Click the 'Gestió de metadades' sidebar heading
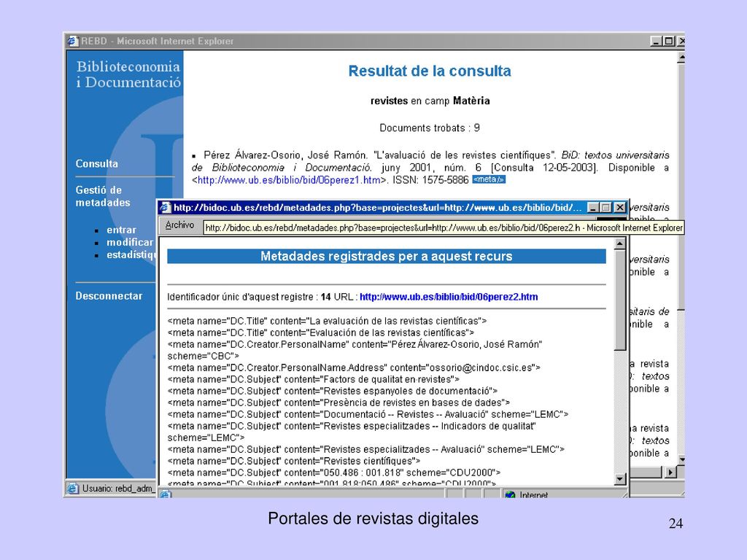Image resolution: width=747 pixels, height=560 pixels. 103,196
